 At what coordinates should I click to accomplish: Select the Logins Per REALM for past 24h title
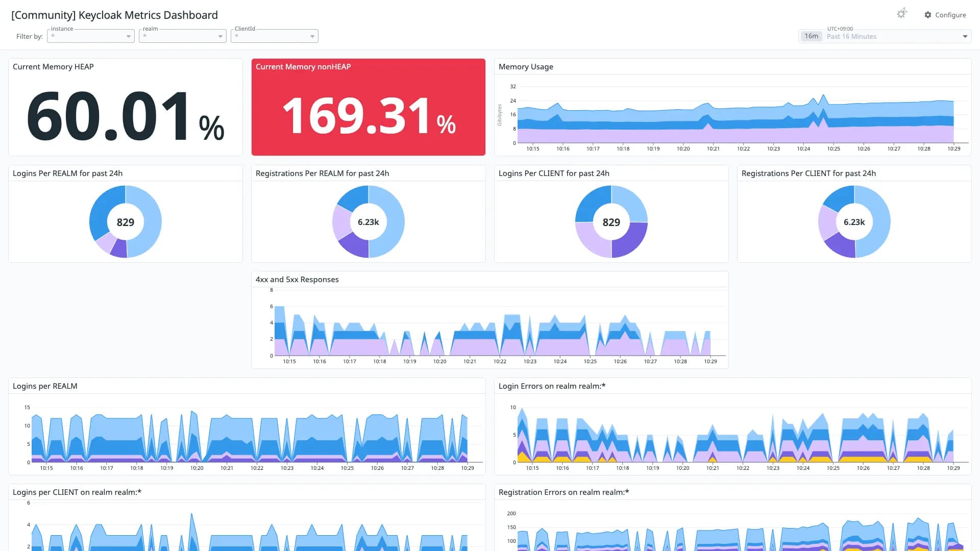pos(67,173)
